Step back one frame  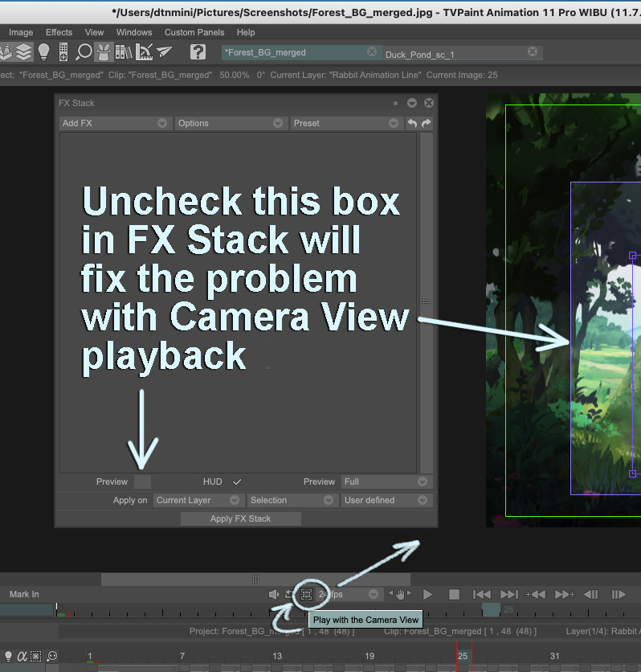coord(591,594)
